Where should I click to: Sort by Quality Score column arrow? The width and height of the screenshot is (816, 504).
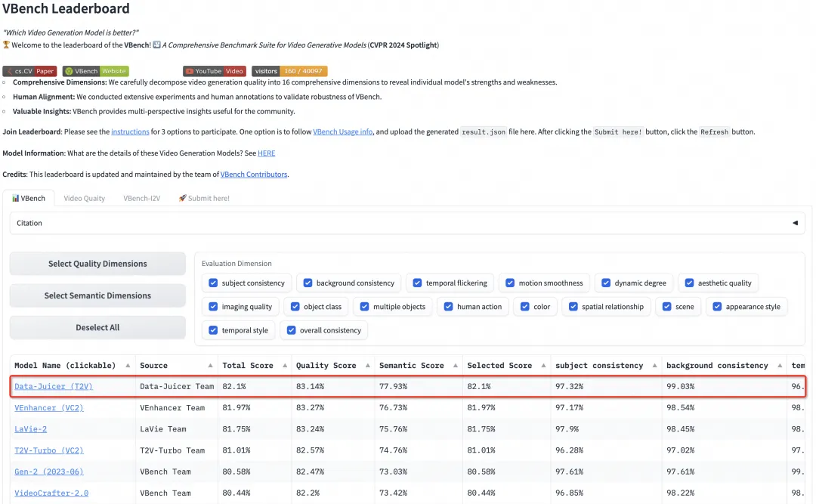pyautogui.click(x=368, y=366)
